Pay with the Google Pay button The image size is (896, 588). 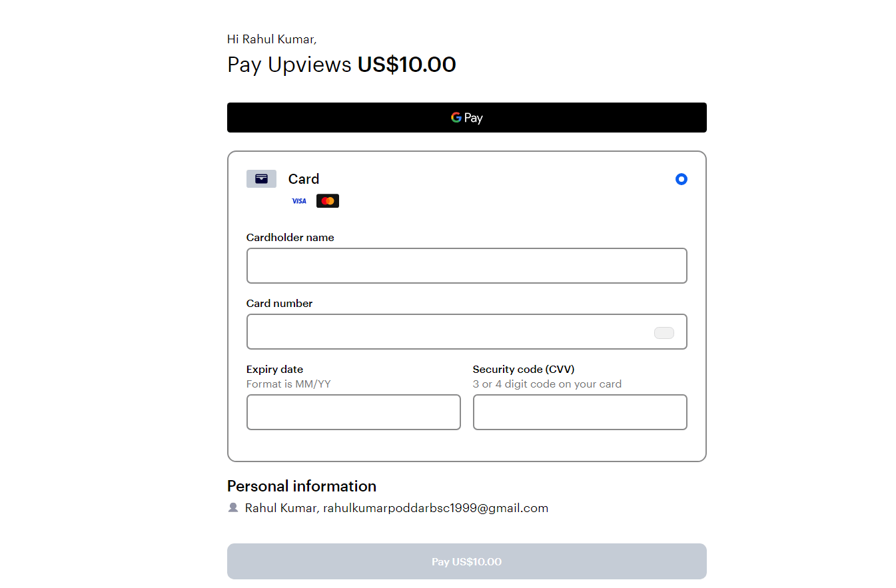[x=466, y=118]
